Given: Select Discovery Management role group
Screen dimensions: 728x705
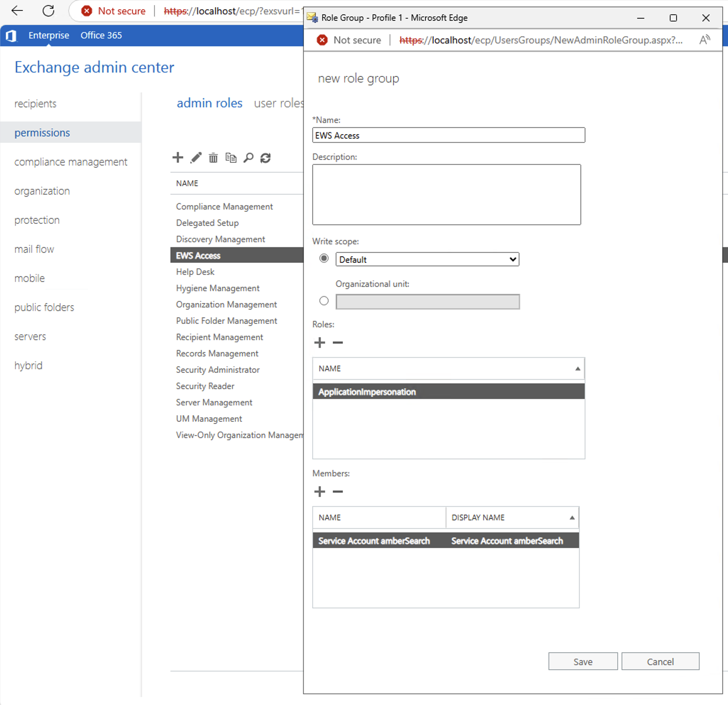Looking at the screenshot, I should tap(220, 239).
